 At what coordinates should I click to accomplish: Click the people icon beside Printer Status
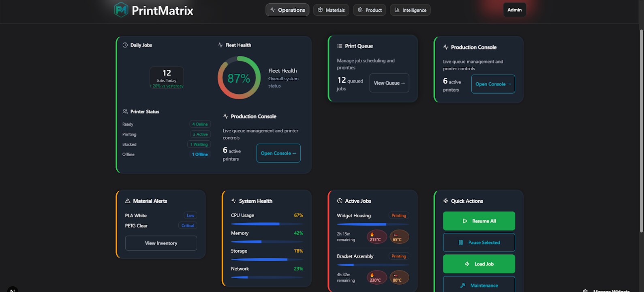pyautogui.click(x=125, y=112)
